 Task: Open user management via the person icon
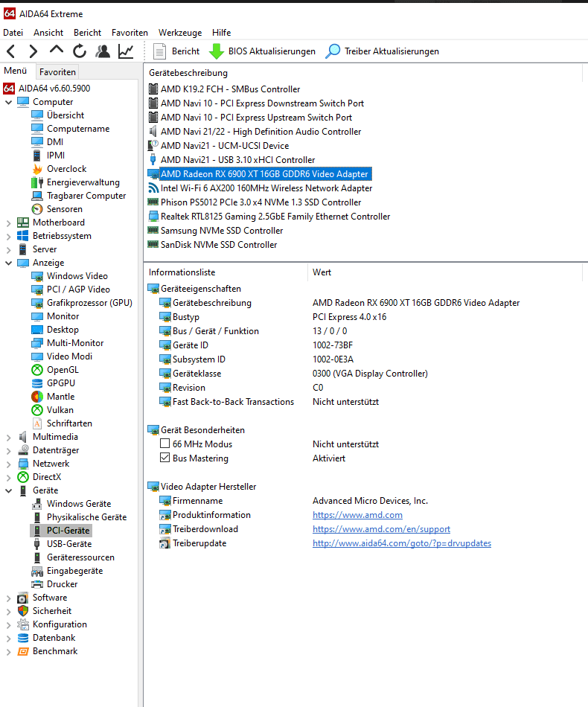103,51
